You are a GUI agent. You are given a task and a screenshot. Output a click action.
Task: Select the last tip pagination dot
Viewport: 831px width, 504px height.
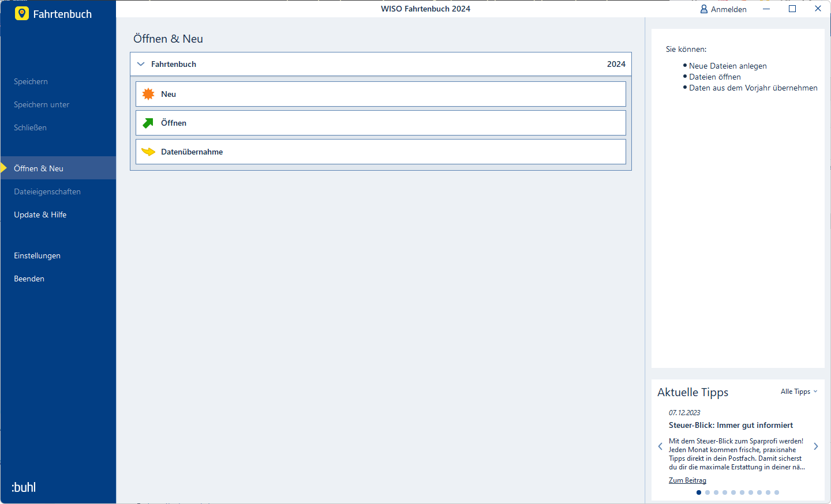777,492
